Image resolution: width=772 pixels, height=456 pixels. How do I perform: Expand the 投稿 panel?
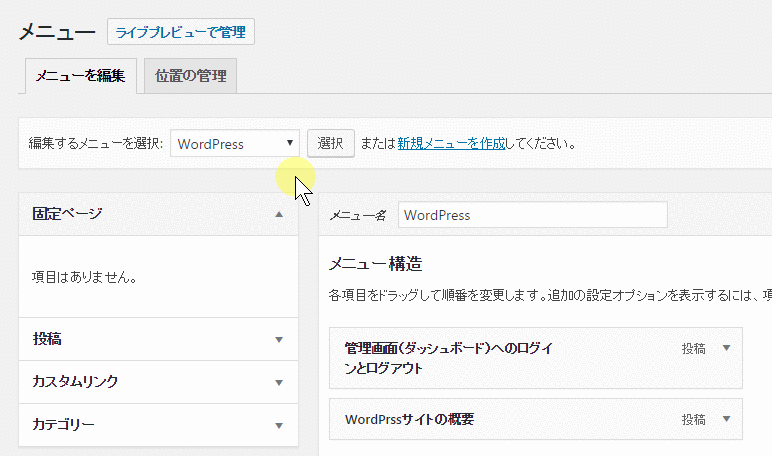[158, 339]
